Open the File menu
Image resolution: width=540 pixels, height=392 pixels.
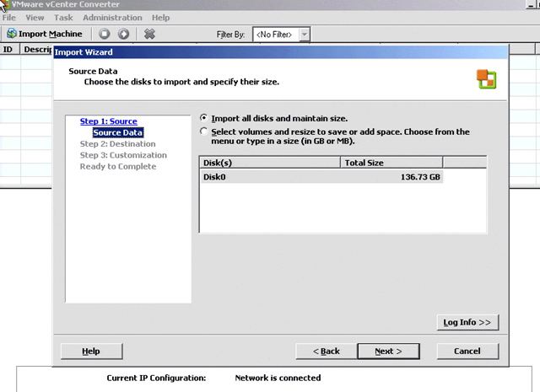click(9, 18)
